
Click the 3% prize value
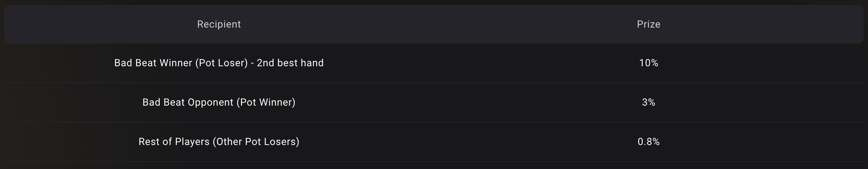pos(648,102)
